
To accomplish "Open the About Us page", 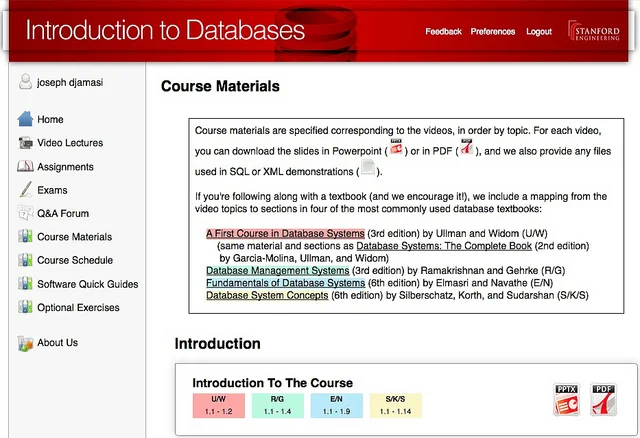I will (58, 342).
